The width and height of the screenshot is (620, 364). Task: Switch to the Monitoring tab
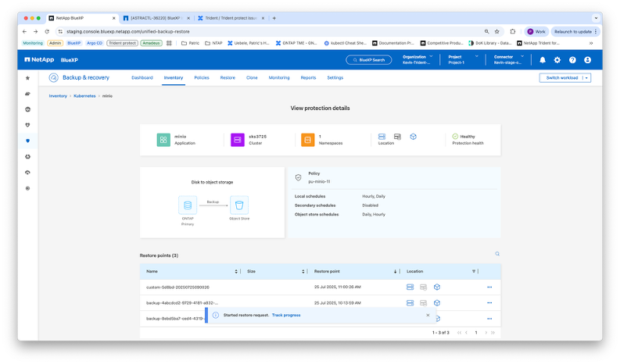click(x=279, y=78)
